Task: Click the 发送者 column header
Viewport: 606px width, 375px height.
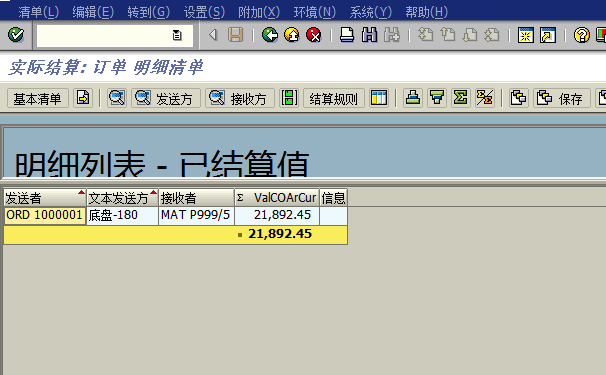Action: click(x=44, y=198)
